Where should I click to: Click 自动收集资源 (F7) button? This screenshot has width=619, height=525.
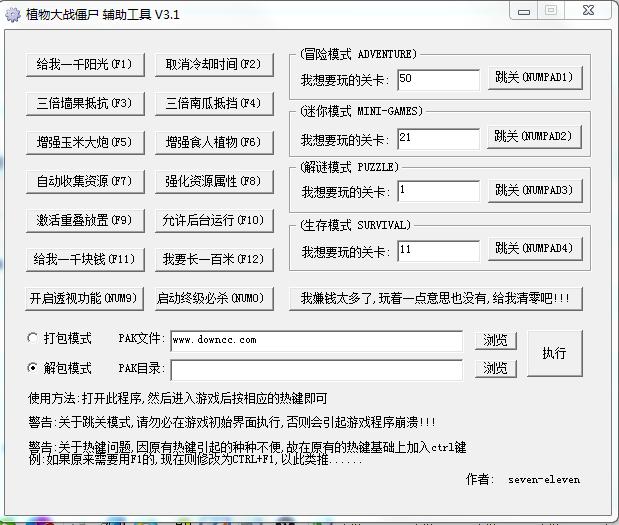click(x=84, y=181)
